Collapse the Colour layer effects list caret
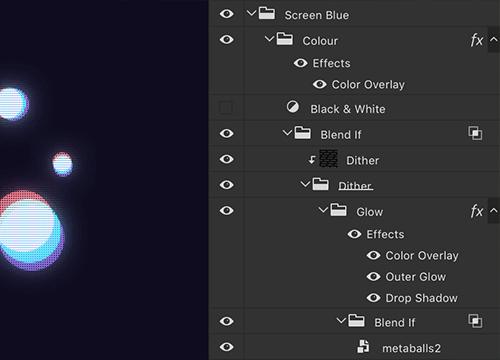This screenshot has height=360, width=500. coord(494,39)
